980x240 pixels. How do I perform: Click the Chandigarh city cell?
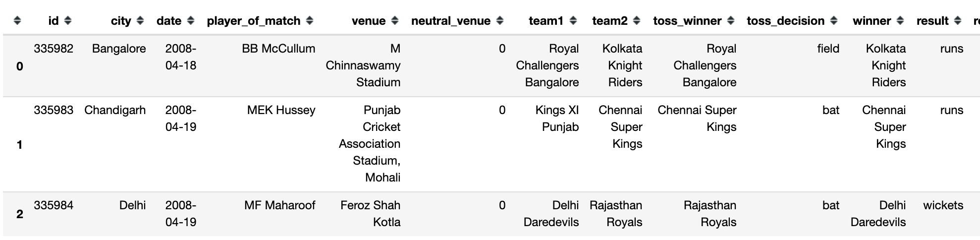(x=115, y=110)
